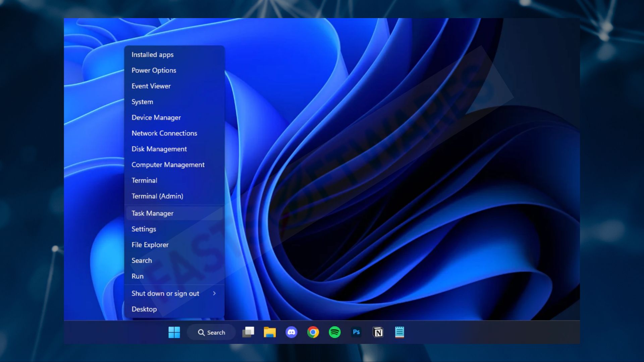644x362 pixels.
Task: Open the Notepad taskbar icon
Action: tap(399, 332)
